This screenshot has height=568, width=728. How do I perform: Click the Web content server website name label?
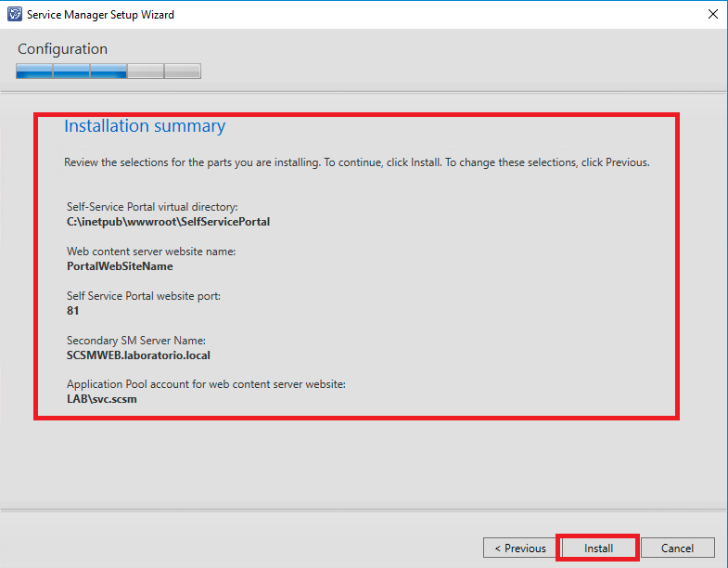click(x=151, y=252)
